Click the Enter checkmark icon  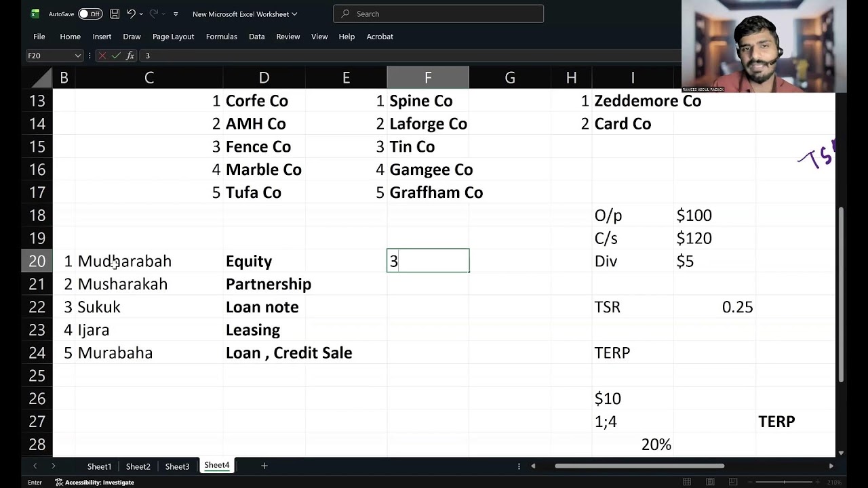coord(116,56)
